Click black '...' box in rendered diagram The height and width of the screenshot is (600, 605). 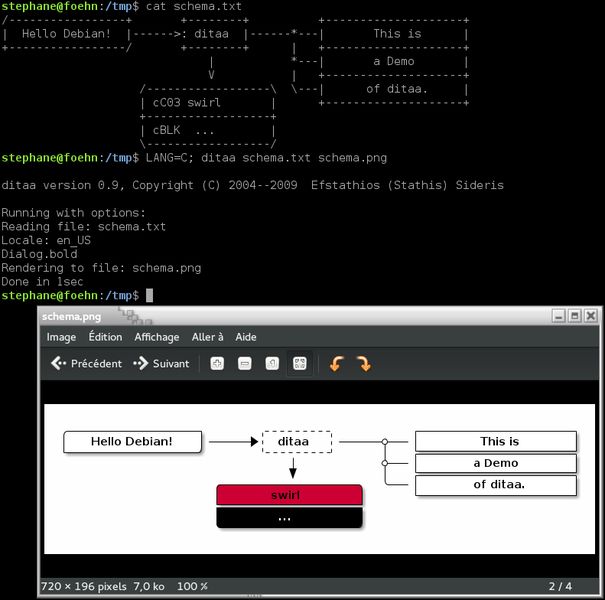[x=289, y=517]
